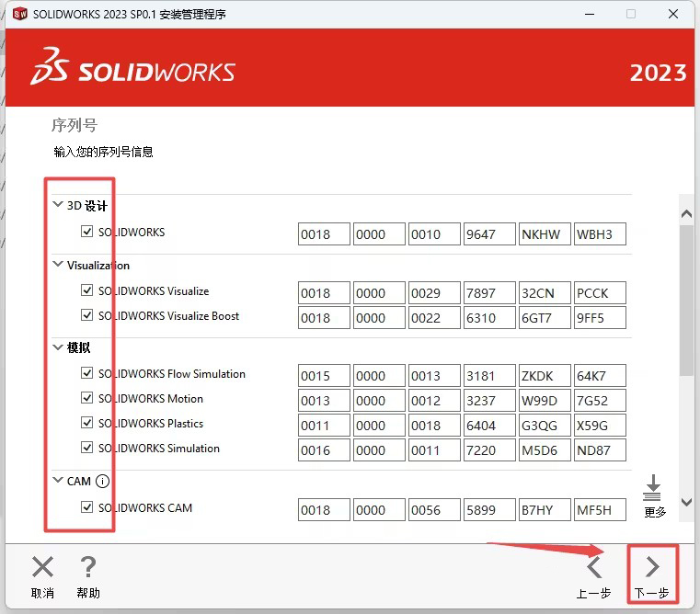
Task: Click Flow Simulation serial field 0015
Action: pos(324,376)
